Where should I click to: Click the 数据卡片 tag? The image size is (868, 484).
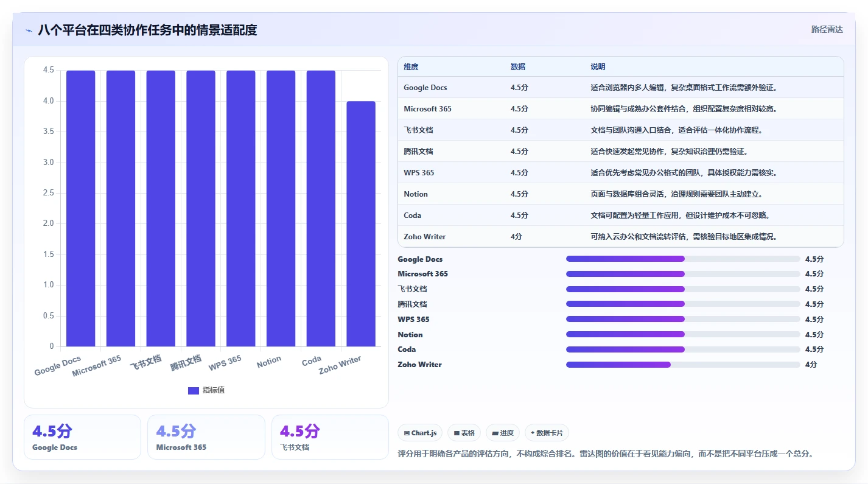[x=547, y=433]
